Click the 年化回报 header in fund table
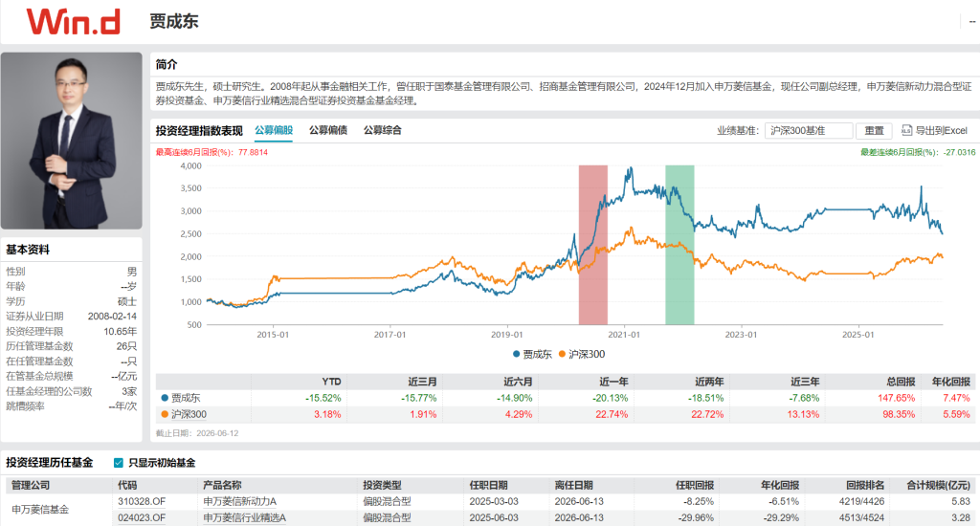This screenshot has width=980, height=526. [x=780, y=485]
